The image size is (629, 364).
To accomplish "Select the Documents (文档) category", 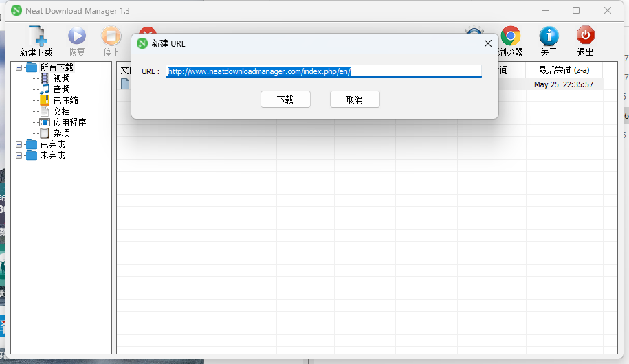I will coord(61,111).
